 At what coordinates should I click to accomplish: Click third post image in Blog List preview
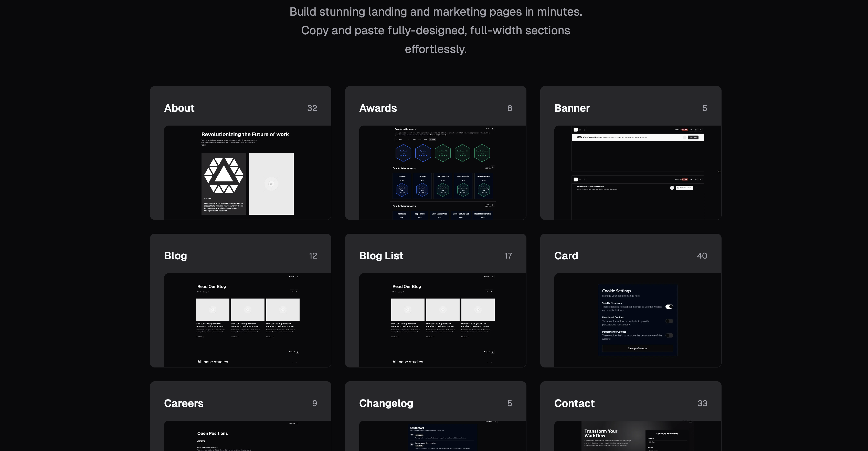[478, 310]
